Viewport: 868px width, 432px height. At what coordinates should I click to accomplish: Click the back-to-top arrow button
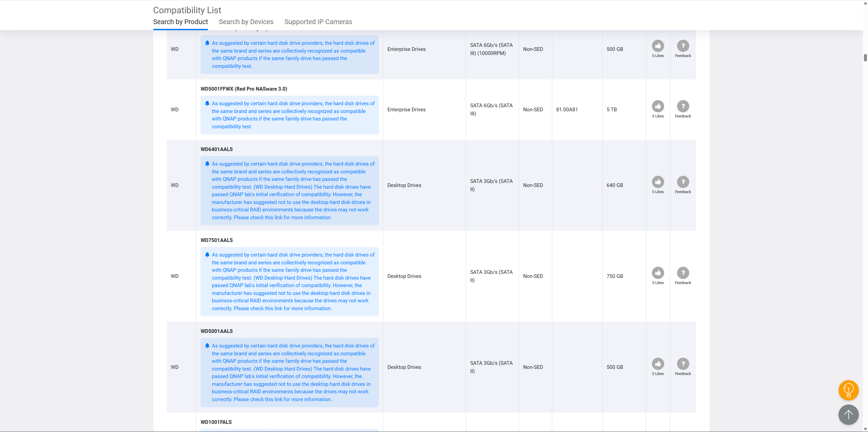tap(848, 414)
